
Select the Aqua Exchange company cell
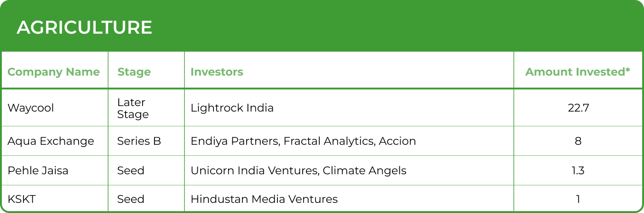51,141
